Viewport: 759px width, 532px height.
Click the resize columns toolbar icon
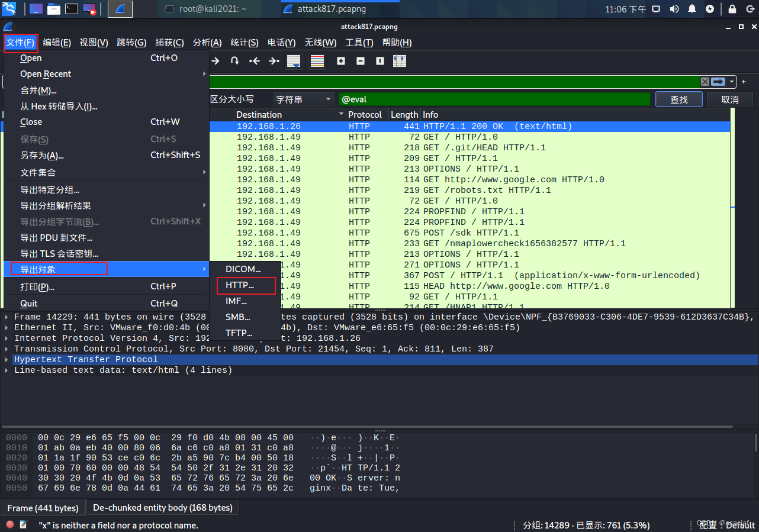click(400, 61)
